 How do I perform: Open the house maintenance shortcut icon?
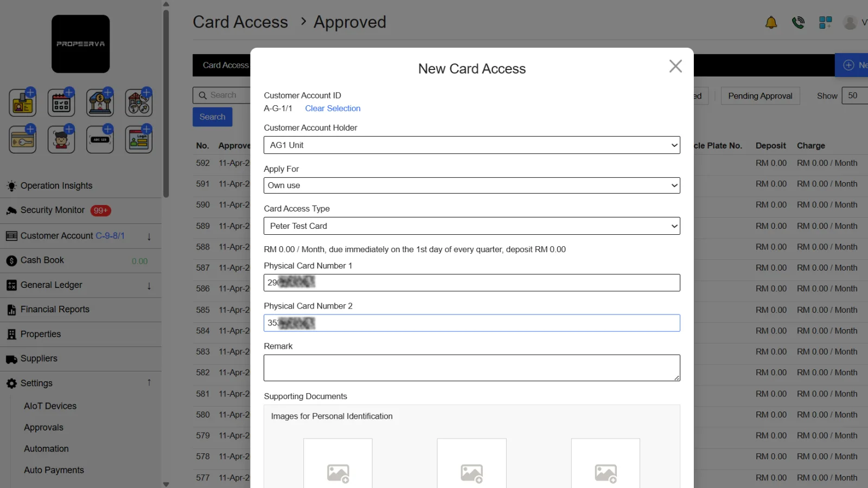pyautogui.click(x=139, y=102)
